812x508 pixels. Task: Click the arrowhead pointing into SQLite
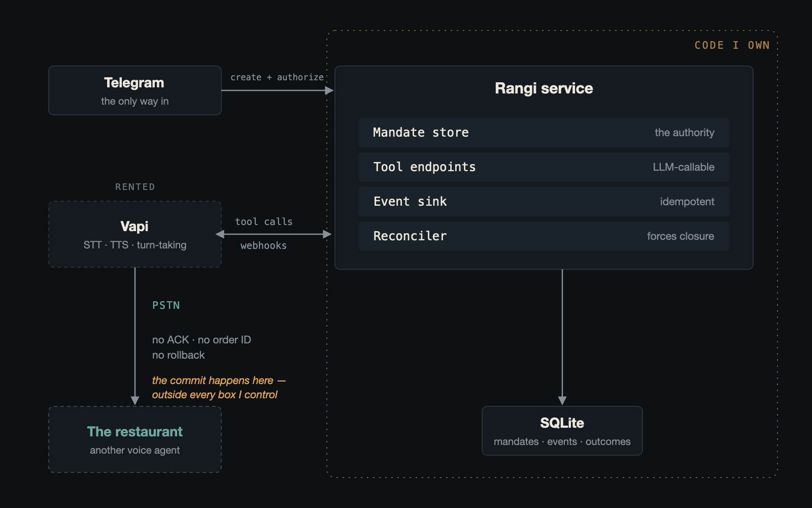point(562,400)
